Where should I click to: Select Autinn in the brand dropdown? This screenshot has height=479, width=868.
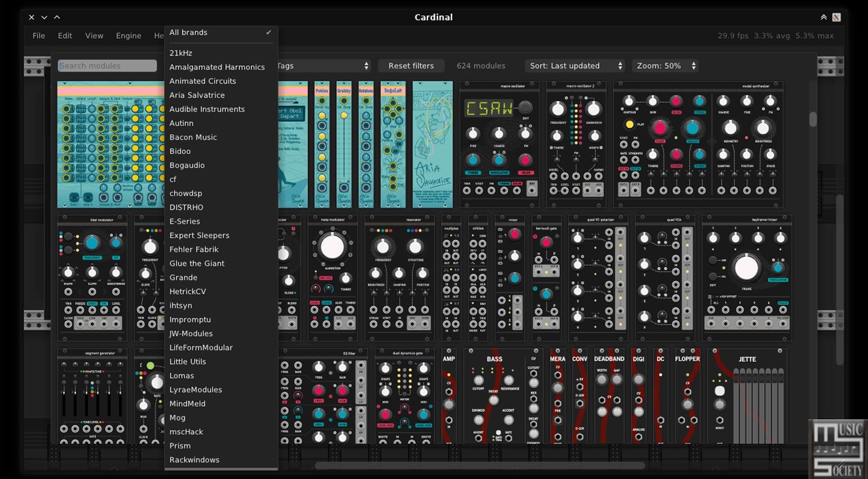[x=221, y=123]
